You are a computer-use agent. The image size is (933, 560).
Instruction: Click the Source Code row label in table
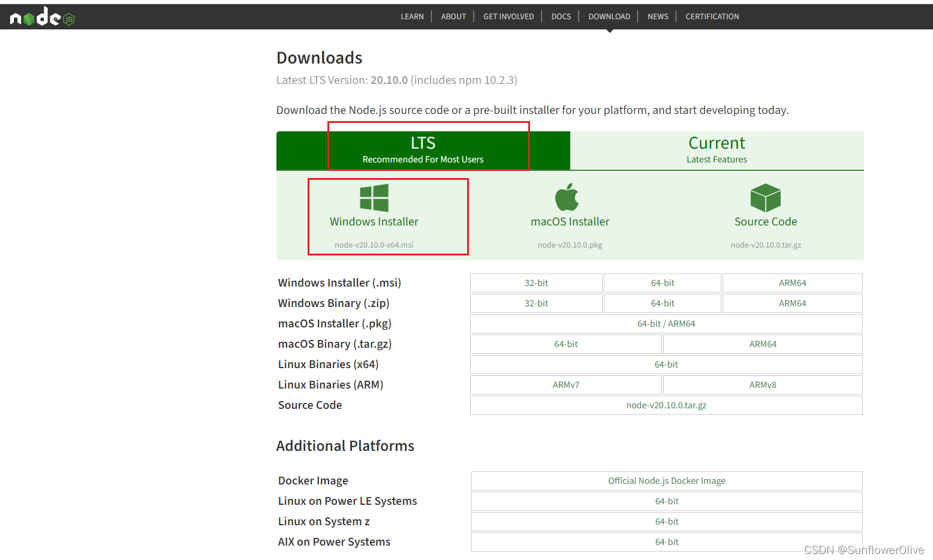coord(310,405)
